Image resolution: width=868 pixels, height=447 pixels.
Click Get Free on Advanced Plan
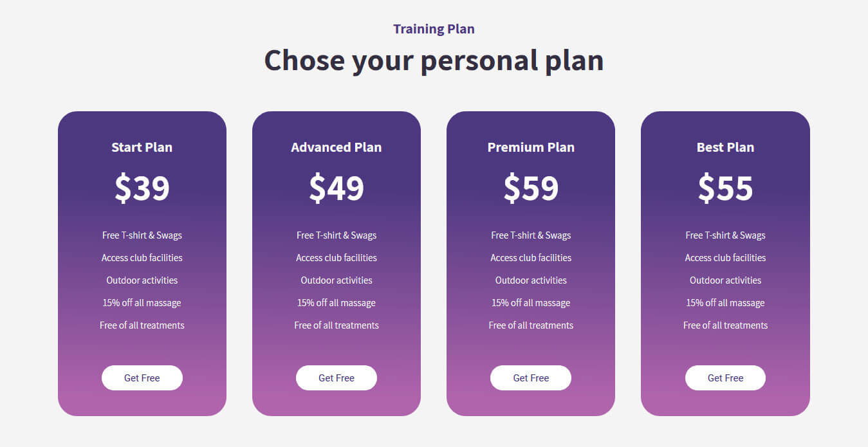(x=337, y=378)
